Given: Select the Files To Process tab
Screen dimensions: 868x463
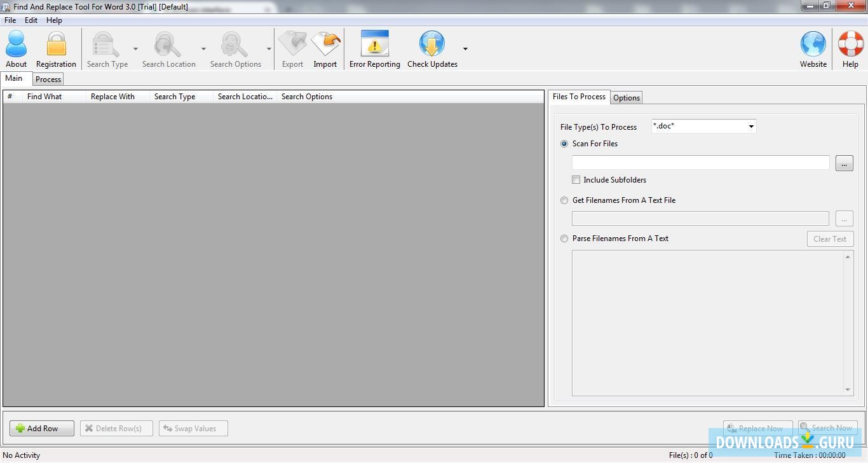Looking at the screenshot, I should pos(579,97).
